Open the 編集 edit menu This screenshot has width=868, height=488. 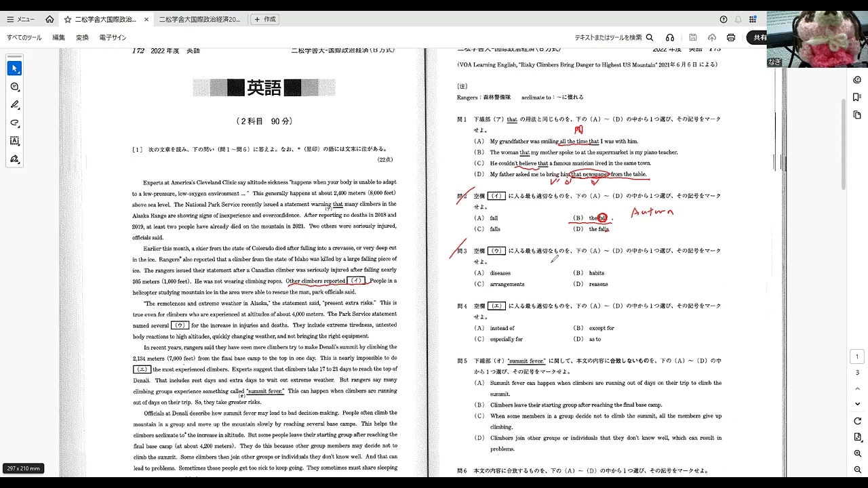tap(59, 38)
